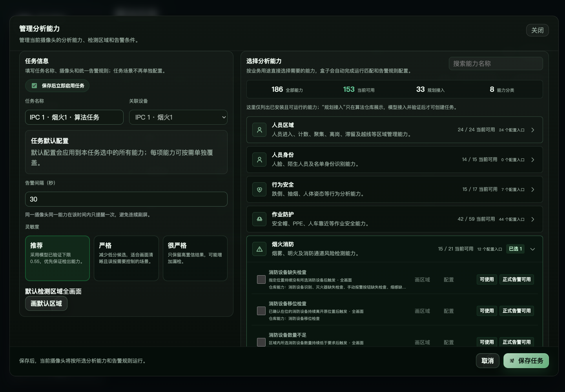Image resolution: width=565 pixels, height=392 pixels.
Task: Click the 画默认区域 button
Action: point(46,303)
